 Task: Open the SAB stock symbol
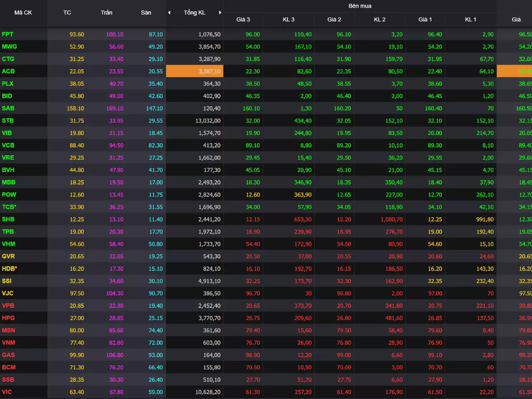click(8, 108)
